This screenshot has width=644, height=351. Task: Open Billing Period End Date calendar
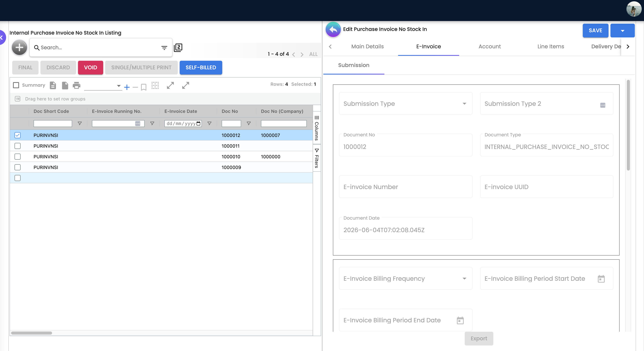pyautogui.click(x=460, y=320)
